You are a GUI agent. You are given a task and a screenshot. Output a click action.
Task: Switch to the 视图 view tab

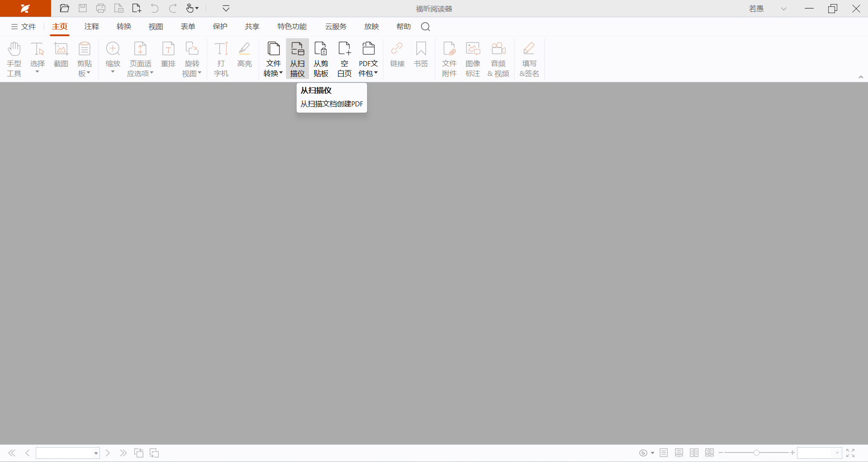pos(156,27)
